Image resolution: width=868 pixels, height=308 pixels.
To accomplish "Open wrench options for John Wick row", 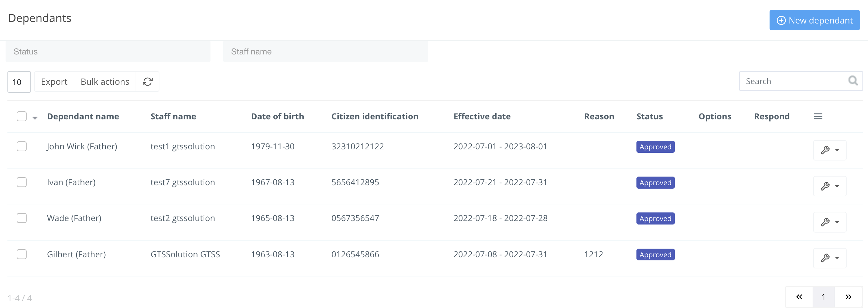I will click(830, 150).
